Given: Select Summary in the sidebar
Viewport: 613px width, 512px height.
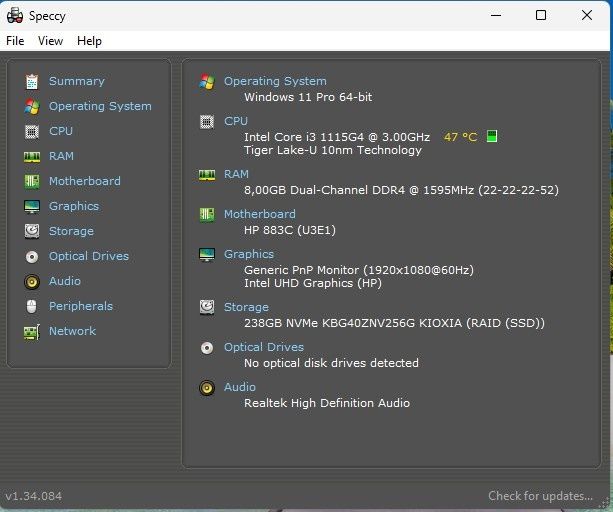Looking at the screenshot, I should click(77, 81).
